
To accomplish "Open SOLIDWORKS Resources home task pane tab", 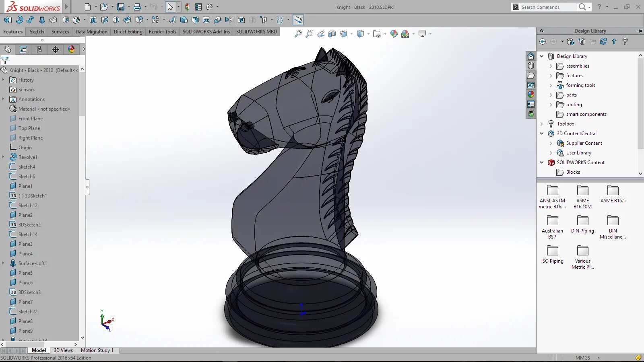I will pos(531,56).
